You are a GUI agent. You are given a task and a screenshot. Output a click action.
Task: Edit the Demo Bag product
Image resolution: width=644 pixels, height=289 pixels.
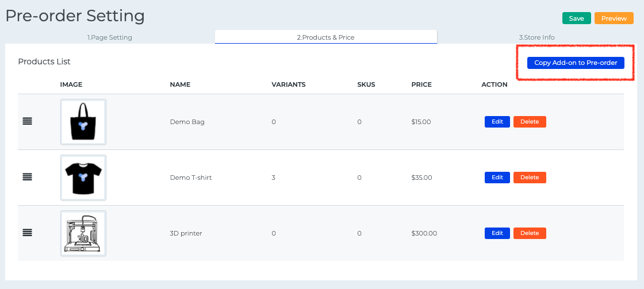point(497,122)
